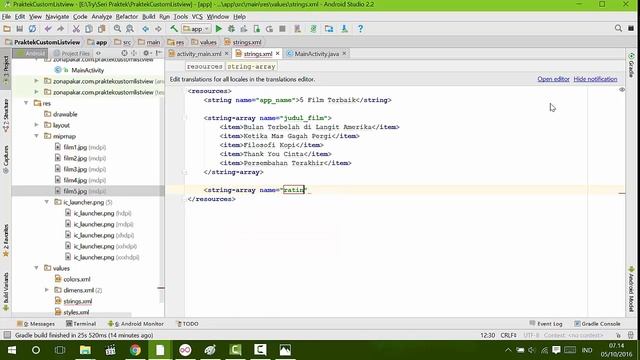Close the strings.xml editor tab
This screenshot has height=360, width=640.
click(x=278, y=53)
